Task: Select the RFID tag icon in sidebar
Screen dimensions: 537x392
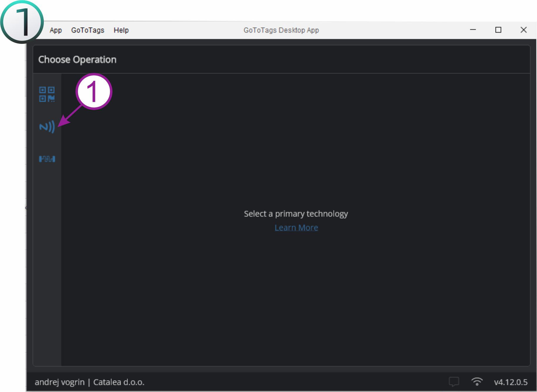Action: 47,159
